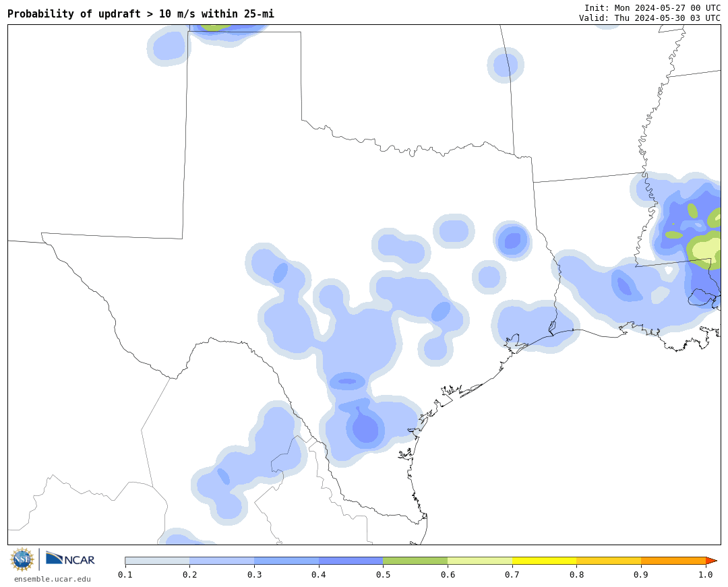Select the 0.1–0.2 light gray-blue color swatch
Viewport: 728px width, 587px height.
[x=157, y=561]
